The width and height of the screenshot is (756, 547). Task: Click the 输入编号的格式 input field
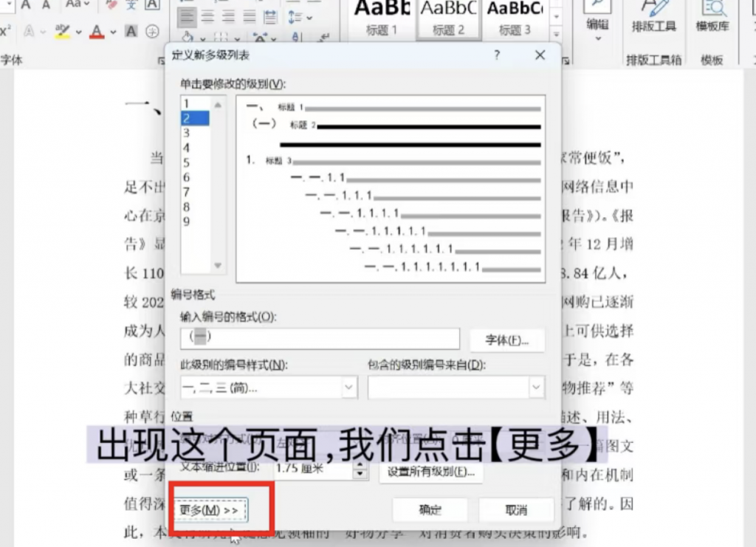pyautogui.click(x=320, y=338)
